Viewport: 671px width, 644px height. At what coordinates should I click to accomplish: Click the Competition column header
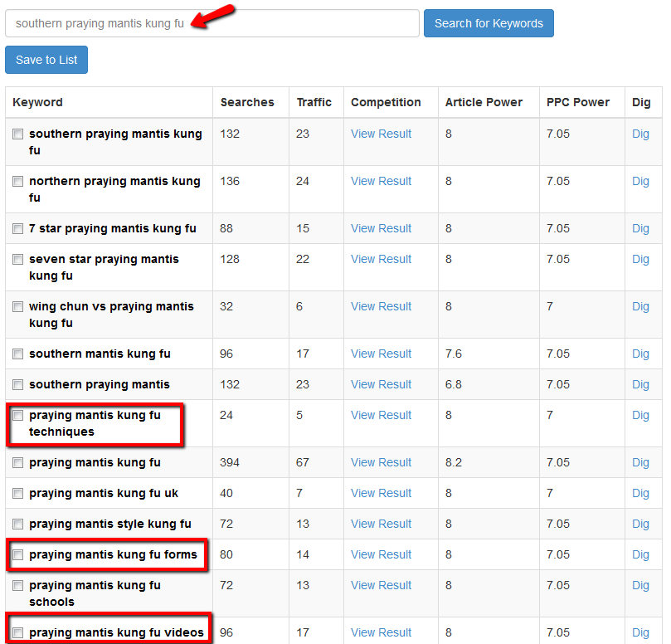click(386, 102)
